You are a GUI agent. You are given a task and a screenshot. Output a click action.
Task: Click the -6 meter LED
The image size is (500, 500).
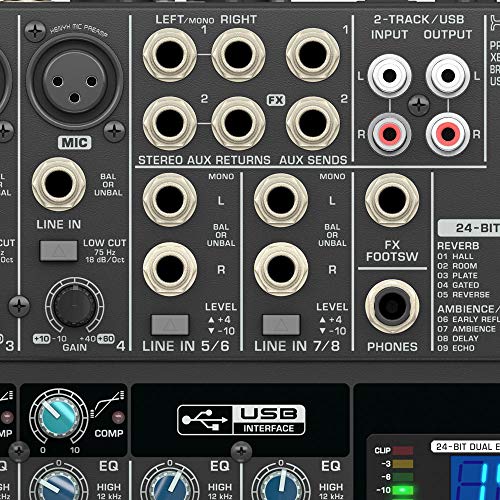(403, 477)
